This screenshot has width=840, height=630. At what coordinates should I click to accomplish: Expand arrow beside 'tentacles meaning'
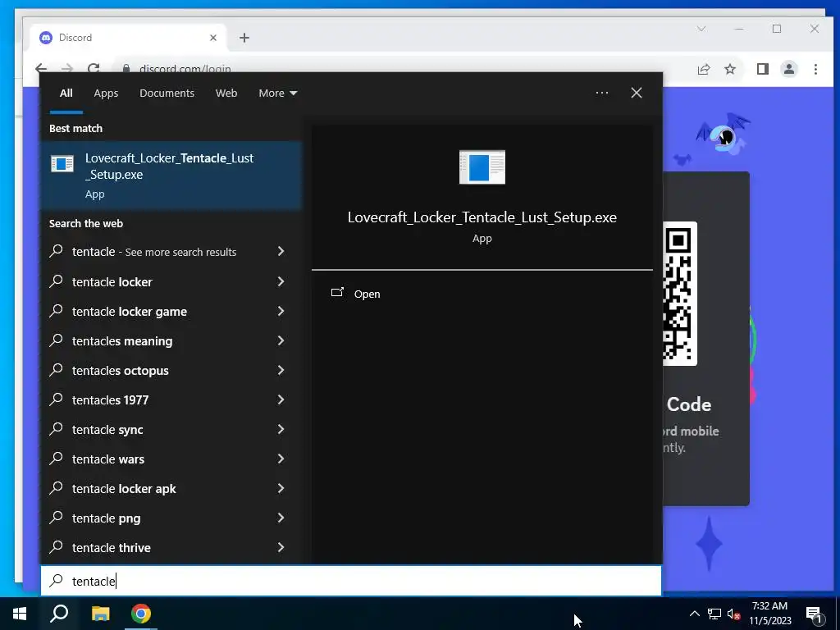[x=281, y=340]
